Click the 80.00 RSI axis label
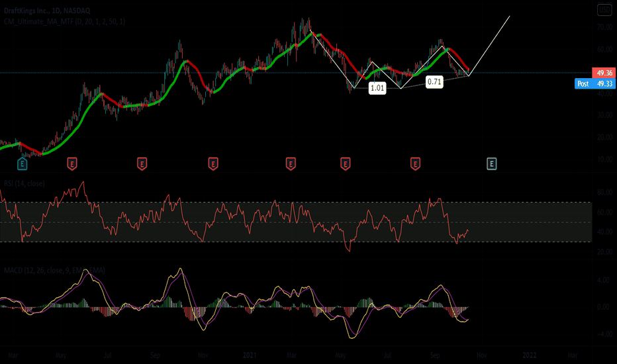The image size is (617, 364). point(605,193)
